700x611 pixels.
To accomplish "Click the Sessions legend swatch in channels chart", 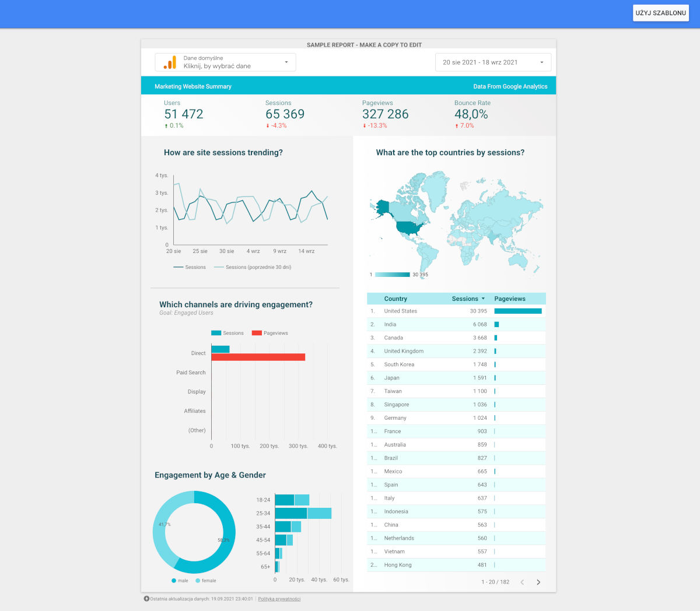I will (x=216, y=333).
